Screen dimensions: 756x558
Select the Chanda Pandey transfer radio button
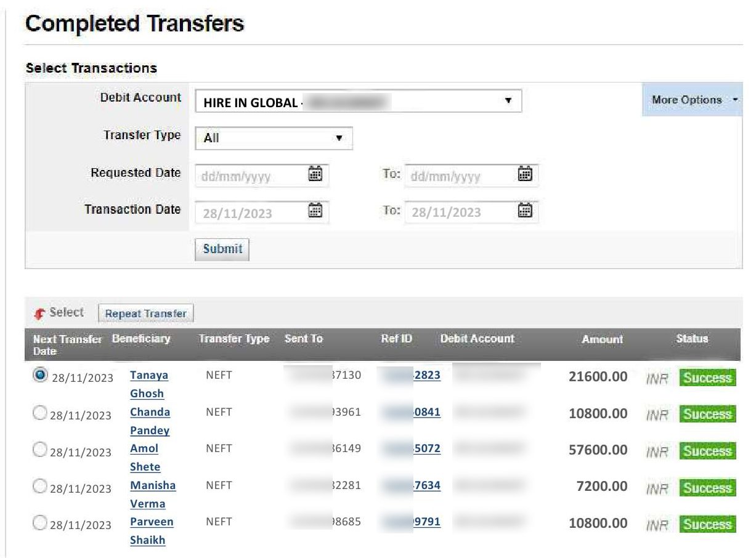pyautogui.click(x=40, y=413)
